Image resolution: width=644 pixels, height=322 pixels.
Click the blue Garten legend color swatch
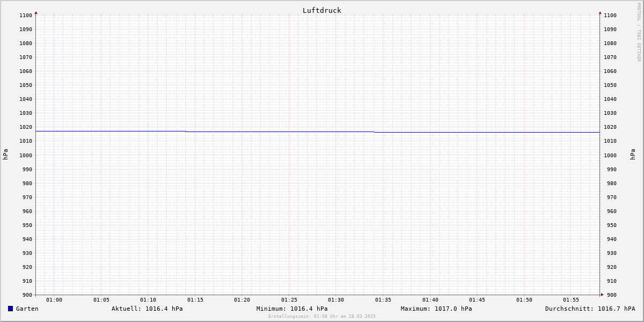tap(10, 309)
